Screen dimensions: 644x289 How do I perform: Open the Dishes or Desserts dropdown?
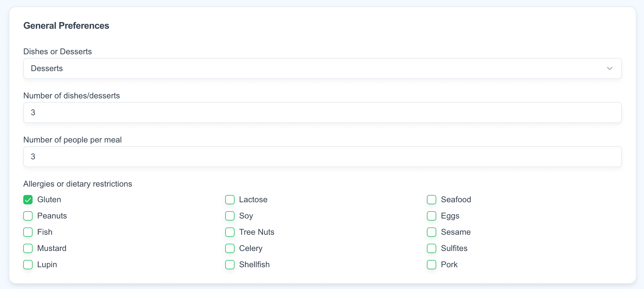point(322,68)
